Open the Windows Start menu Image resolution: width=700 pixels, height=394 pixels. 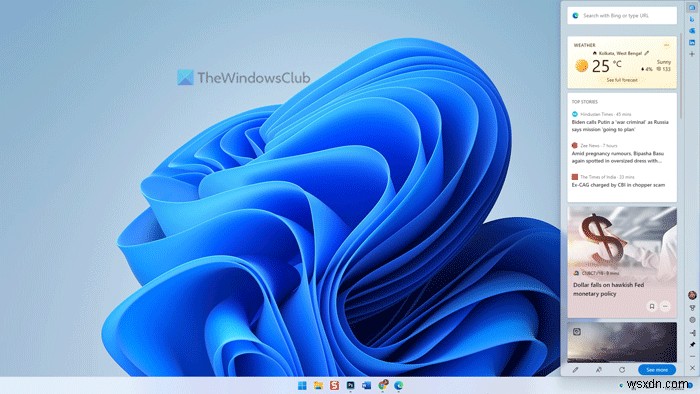pyautogui.click(x=302, y=385)
